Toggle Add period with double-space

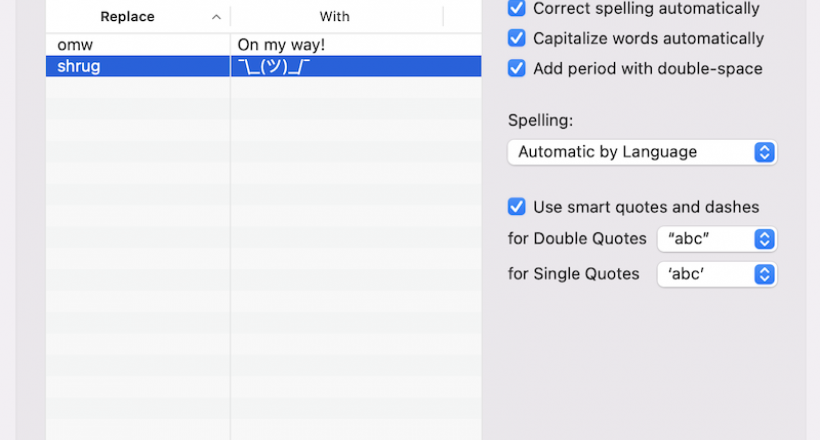pyautogui.click(x=517, y=69)
